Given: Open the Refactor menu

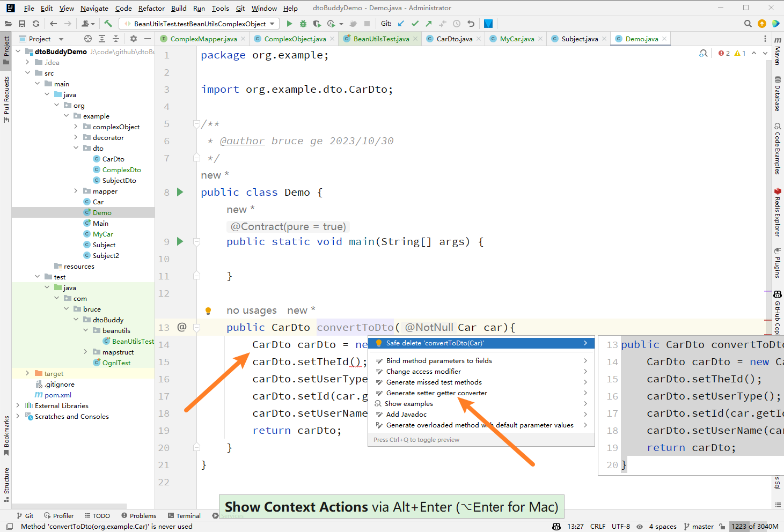Looking at the screenshot, I should (151, 8).
